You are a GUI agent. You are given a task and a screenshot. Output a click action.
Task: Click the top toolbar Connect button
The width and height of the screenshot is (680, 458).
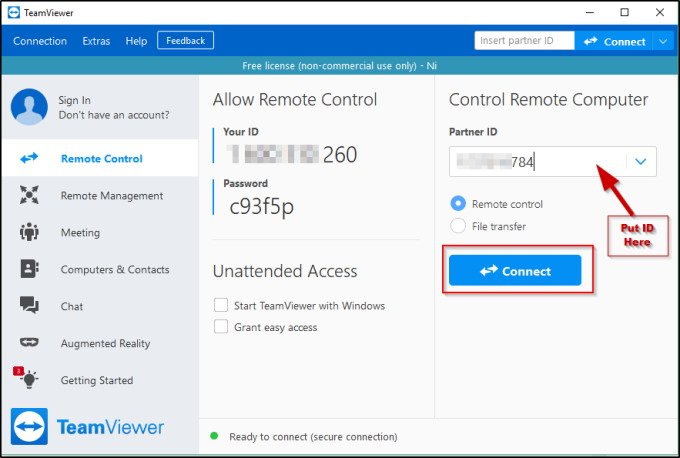click(614, 41)
